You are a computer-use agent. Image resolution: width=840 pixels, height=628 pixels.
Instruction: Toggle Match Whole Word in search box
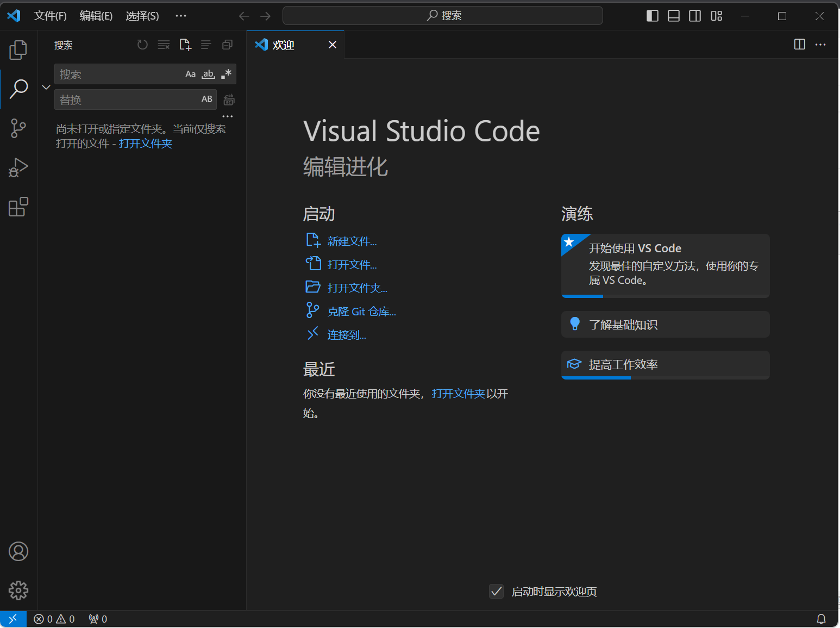209,74
